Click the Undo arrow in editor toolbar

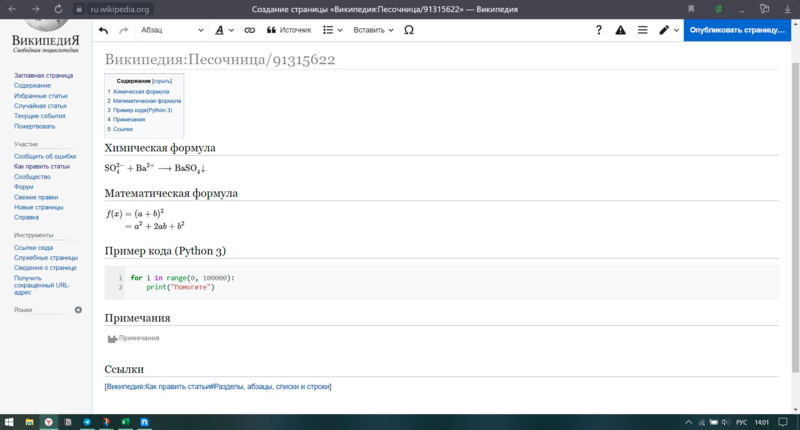pyautogui.click(x=103, y=30)
